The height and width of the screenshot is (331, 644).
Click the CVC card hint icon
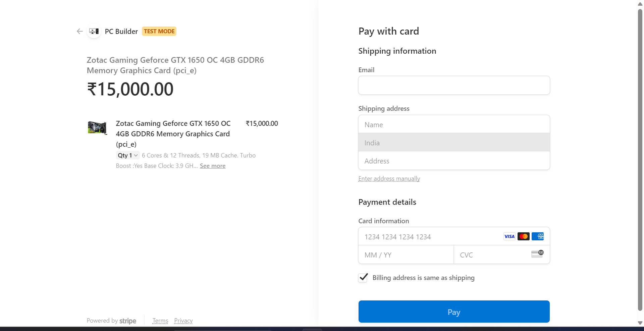click(x=537, y=254)
